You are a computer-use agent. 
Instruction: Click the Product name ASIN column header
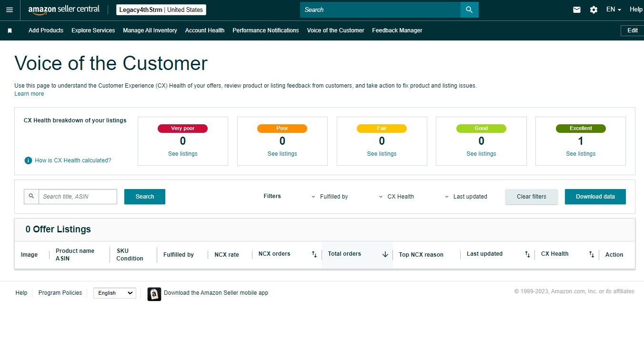pyautogui.click(x=75, y=255)
